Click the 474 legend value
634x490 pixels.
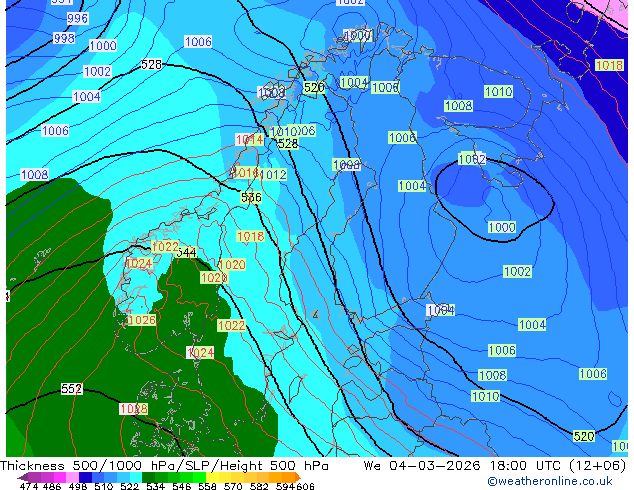tap(29, 486)
